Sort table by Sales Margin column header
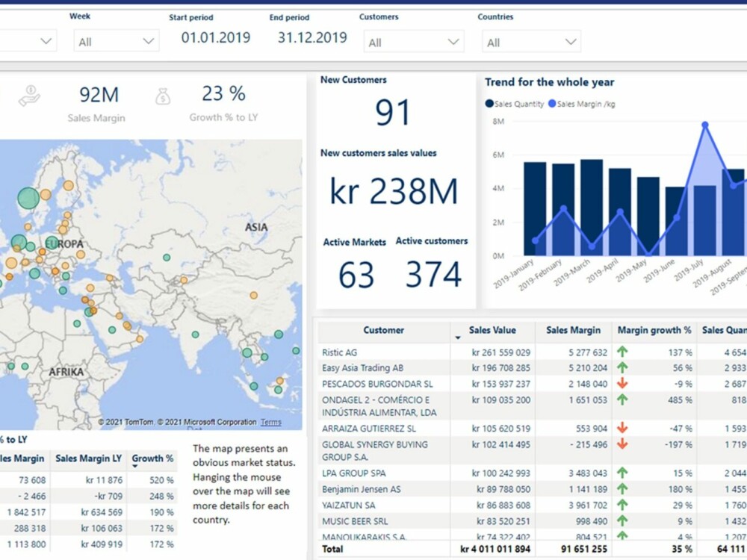 coord(573,330)
